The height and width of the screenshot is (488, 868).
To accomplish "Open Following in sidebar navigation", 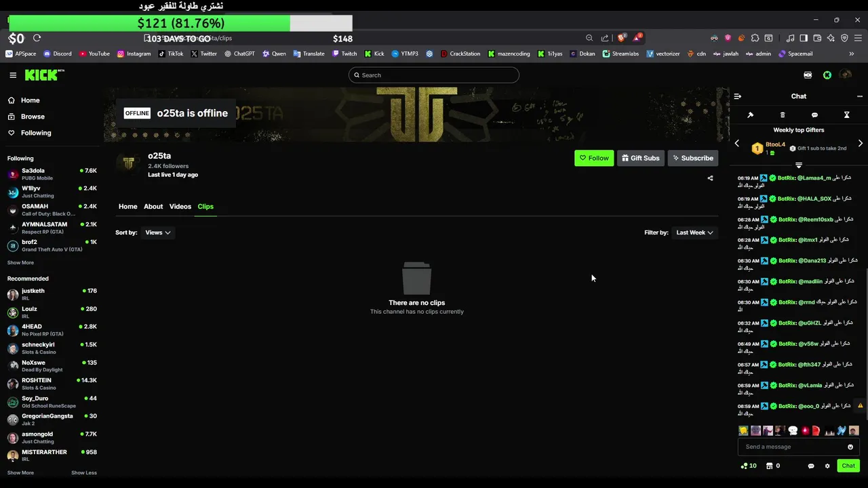I will [x=36, y=133].
